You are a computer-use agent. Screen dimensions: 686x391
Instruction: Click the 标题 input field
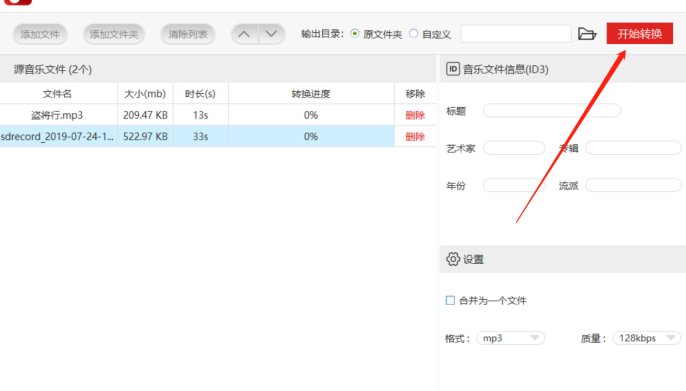(552, 111)
